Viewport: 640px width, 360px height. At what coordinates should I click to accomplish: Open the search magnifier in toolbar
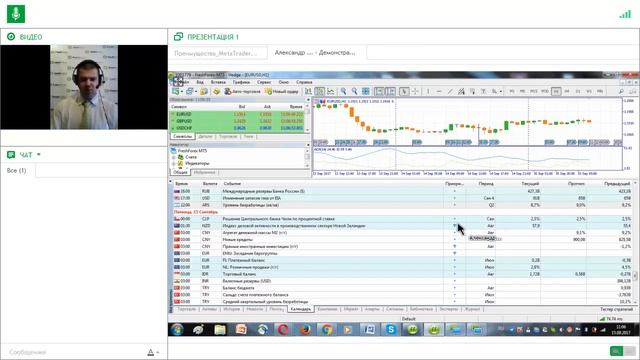(621, 91)
